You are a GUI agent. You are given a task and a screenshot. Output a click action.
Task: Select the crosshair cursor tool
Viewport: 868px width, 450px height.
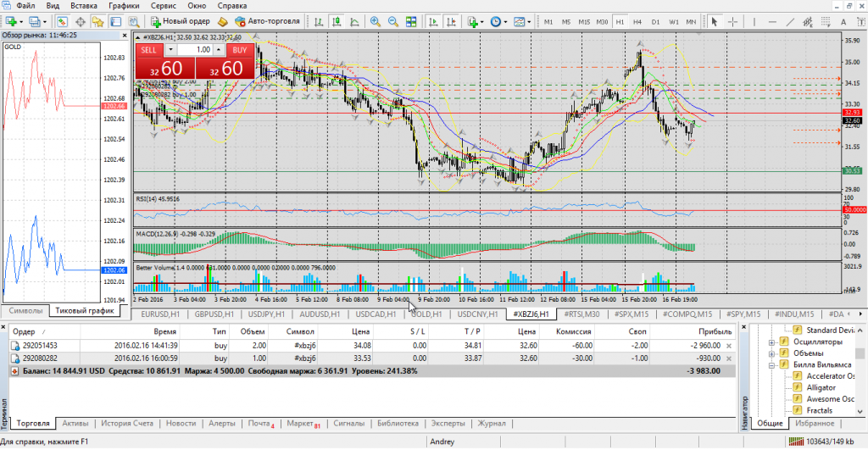point(733,20)
